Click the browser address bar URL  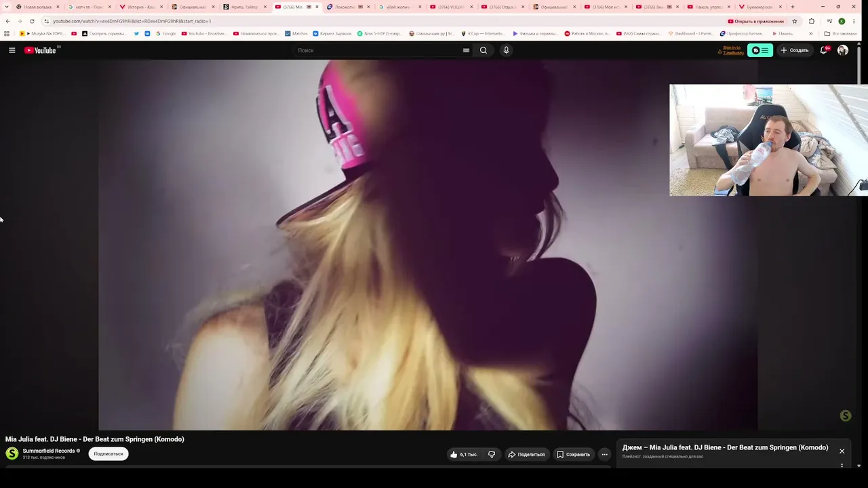tap(132, 21)
